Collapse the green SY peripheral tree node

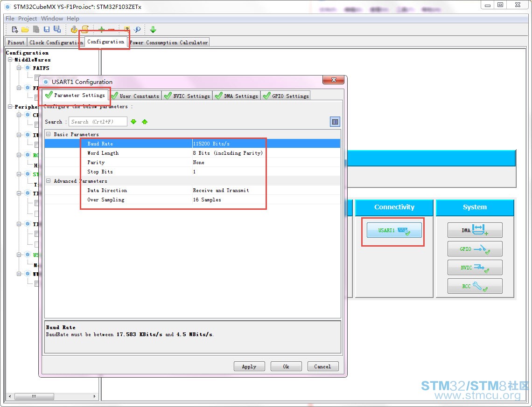(x=19, y=174)
